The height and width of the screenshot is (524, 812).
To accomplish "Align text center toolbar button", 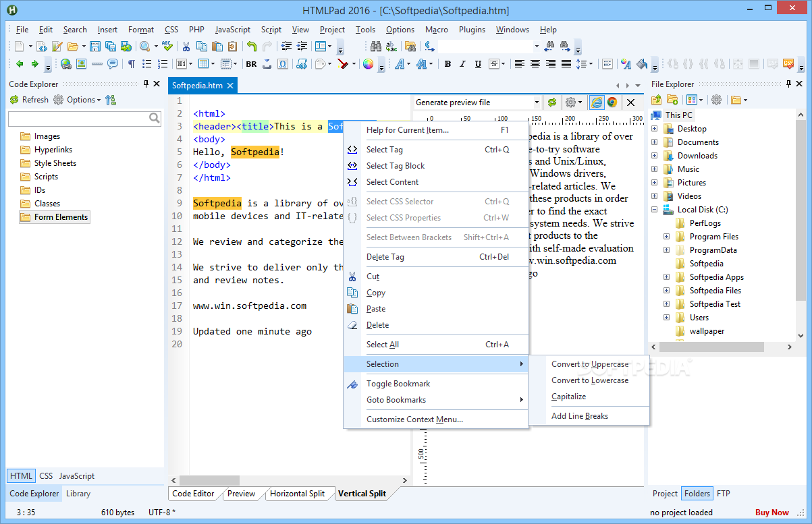I will 535,64.
